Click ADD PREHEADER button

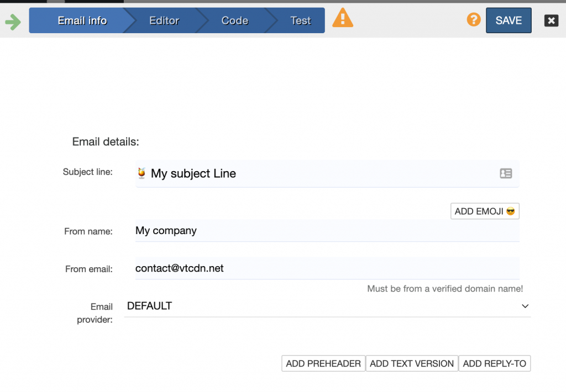(x=323, y=363)
